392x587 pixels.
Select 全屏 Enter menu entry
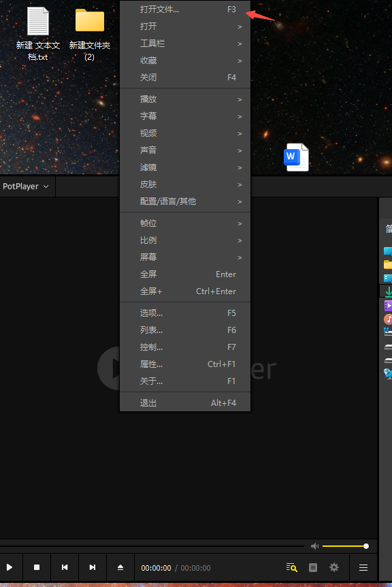tap(185, 274)
